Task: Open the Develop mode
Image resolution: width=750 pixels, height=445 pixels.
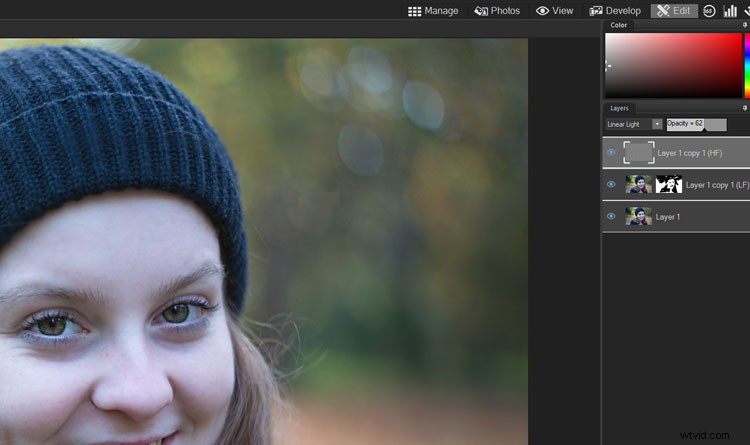Action: pyautogui.click(x=615, y=11)
